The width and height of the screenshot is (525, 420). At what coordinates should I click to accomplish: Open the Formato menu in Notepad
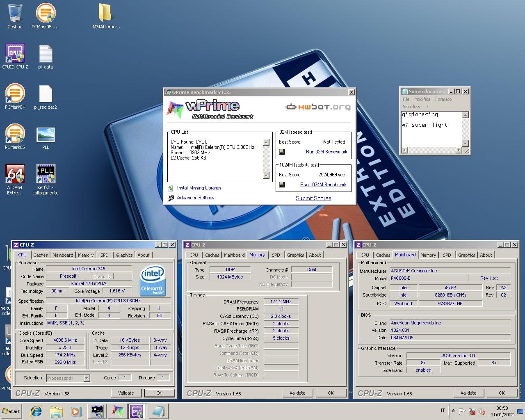[x=443, y=99]
